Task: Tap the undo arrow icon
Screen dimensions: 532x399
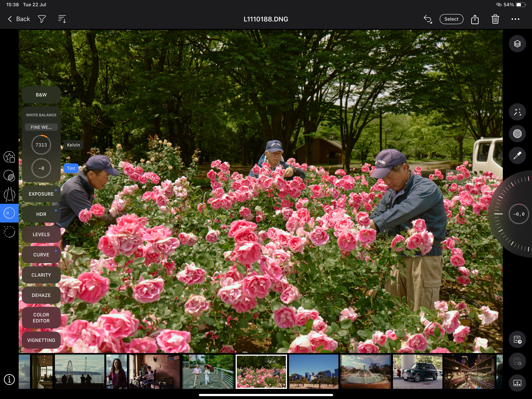Action: coord(428,19)
